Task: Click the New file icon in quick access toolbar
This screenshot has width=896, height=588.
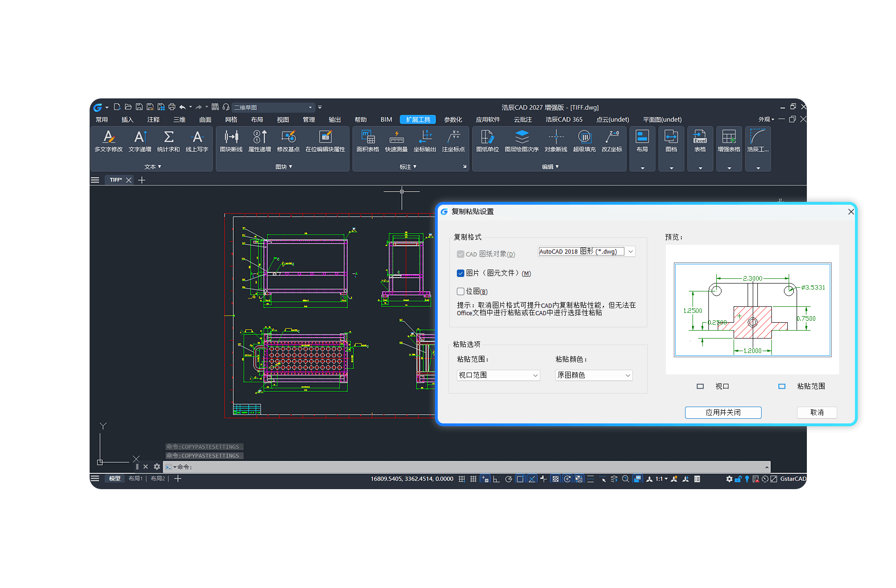Action: click(117, 107)
